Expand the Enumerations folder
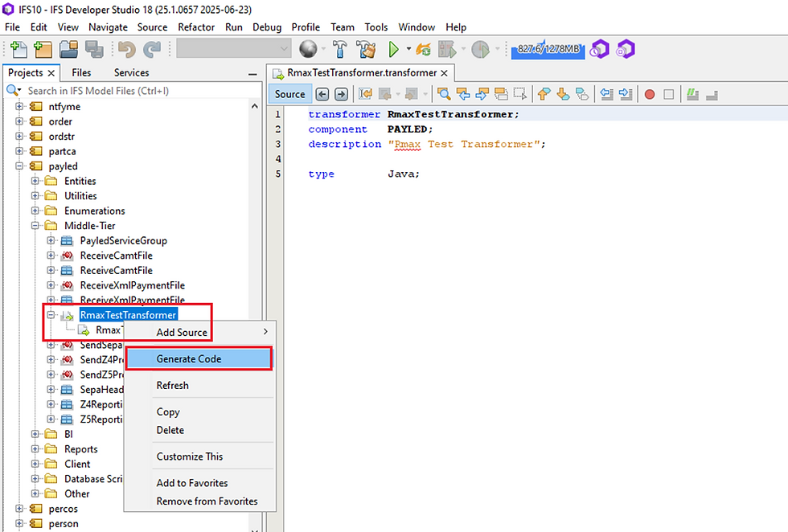 click(x=35, y=211)
